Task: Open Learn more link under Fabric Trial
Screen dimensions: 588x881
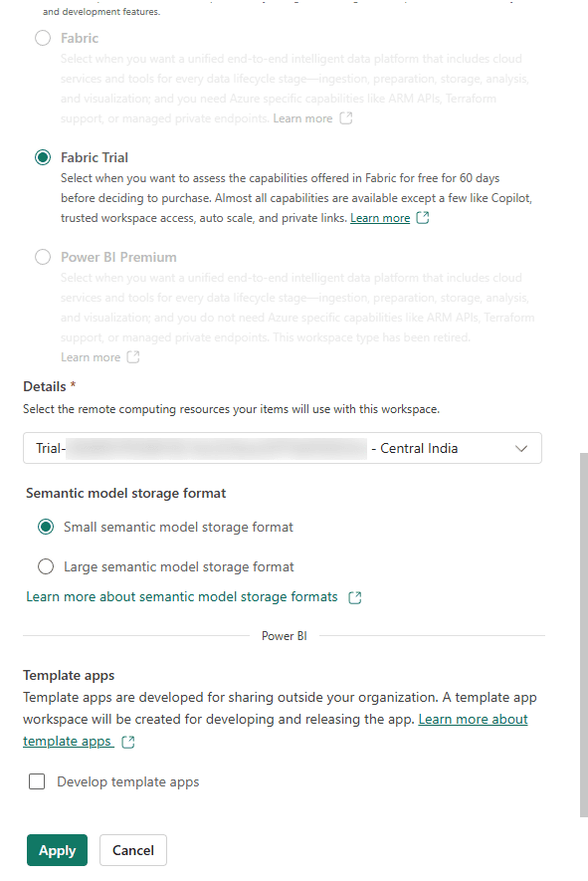Action: tap(380, 218)
